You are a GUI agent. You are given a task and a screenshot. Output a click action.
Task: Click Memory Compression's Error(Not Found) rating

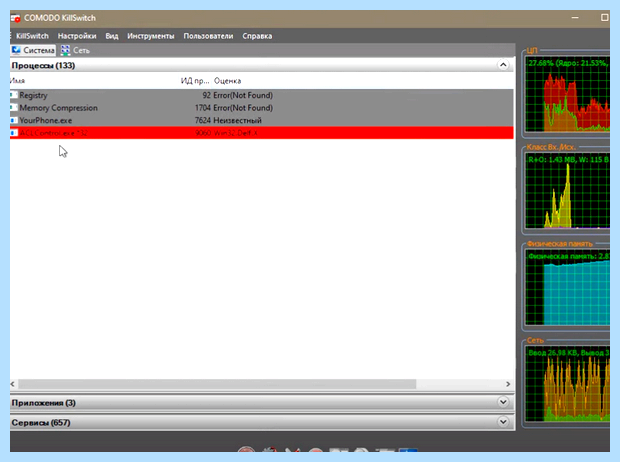[x=243, y=108]
